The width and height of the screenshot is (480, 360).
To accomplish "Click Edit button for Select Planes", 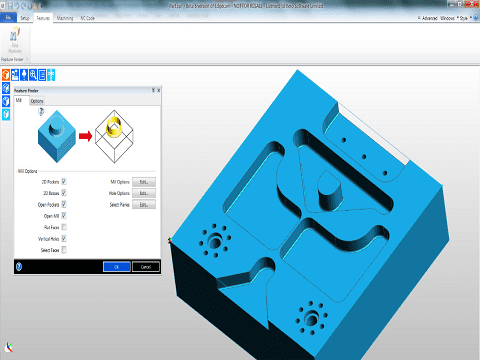I will 144,205.
